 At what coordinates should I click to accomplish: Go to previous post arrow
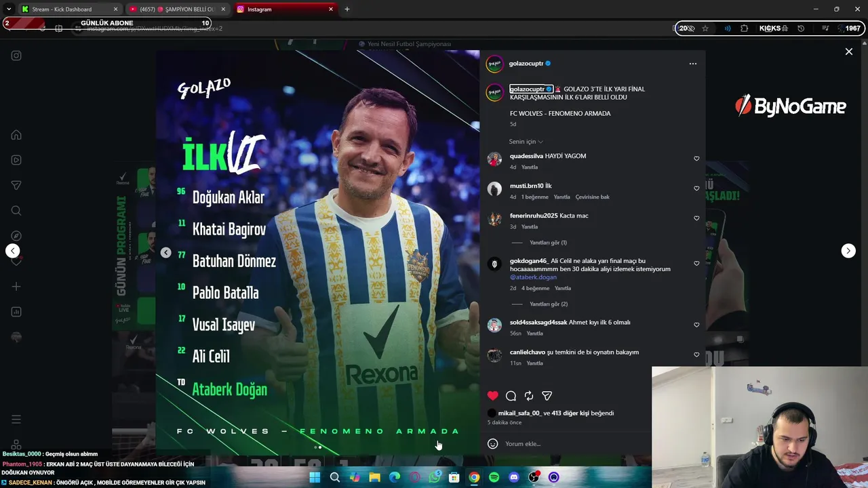point(13,251)
